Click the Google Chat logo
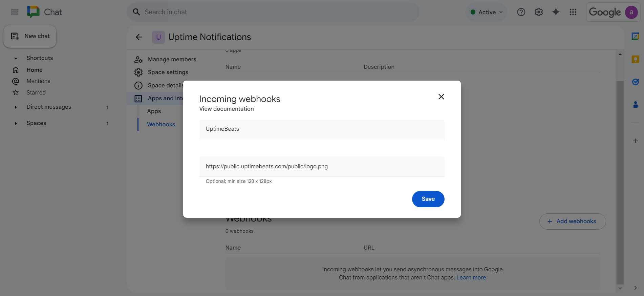The height and width of the screenshot is (296, 644). [33, 12]
